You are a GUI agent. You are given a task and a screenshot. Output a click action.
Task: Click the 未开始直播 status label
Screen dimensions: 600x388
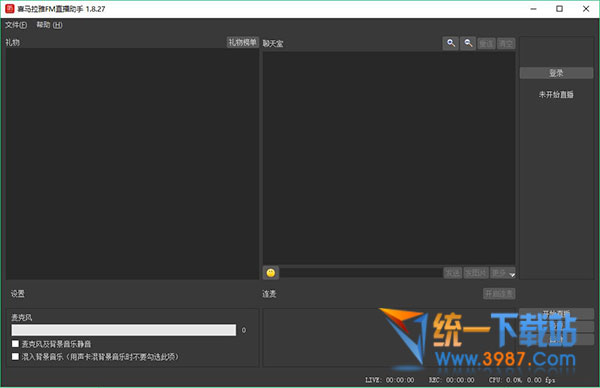point(556,95)
